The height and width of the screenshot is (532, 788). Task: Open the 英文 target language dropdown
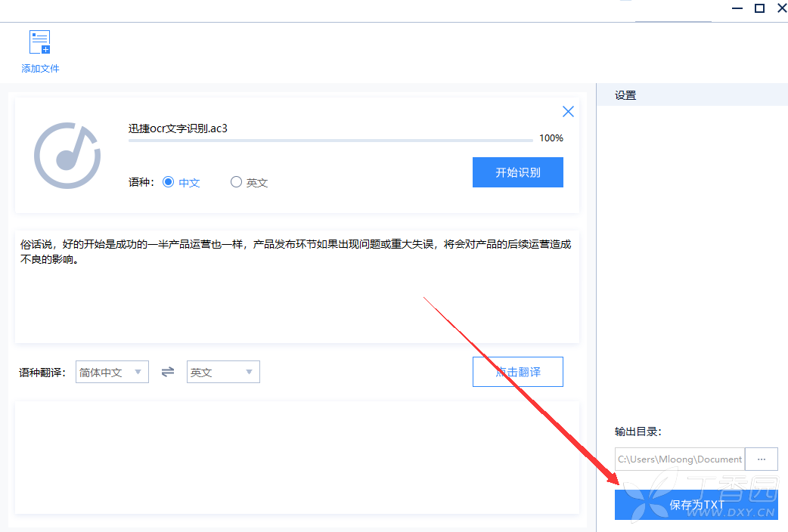pyautogui.click(x=223, y=372)
